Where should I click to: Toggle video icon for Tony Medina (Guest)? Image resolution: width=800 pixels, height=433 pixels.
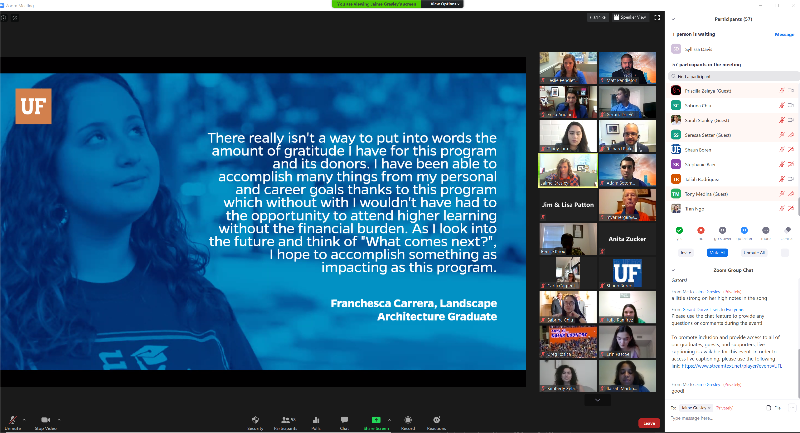coord(791,194)
